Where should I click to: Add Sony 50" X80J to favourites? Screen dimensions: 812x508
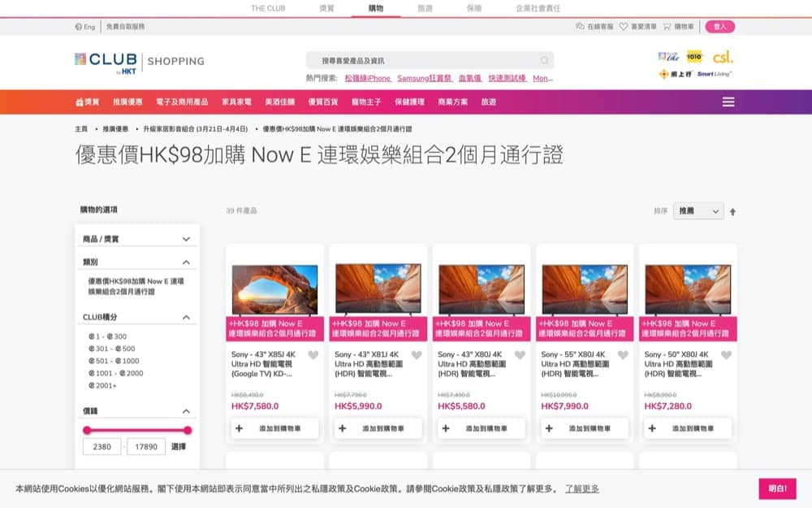coord(726,355)
